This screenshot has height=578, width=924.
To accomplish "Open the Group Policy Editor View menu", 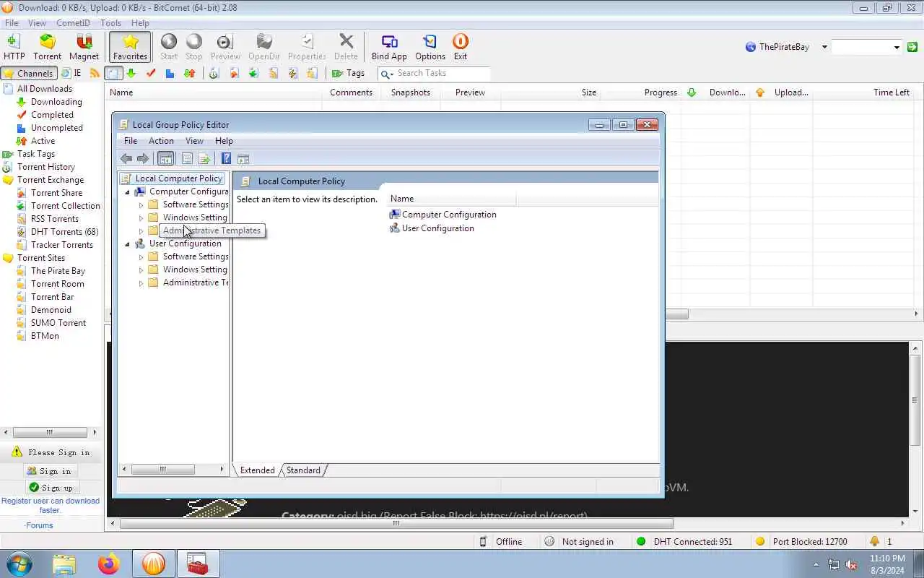I will 194,141.
